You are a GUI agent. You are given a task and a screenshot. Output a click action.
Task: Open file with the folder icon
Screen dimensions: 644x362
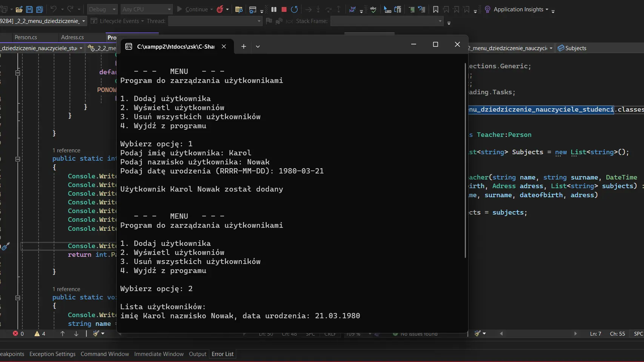[19, 9]
